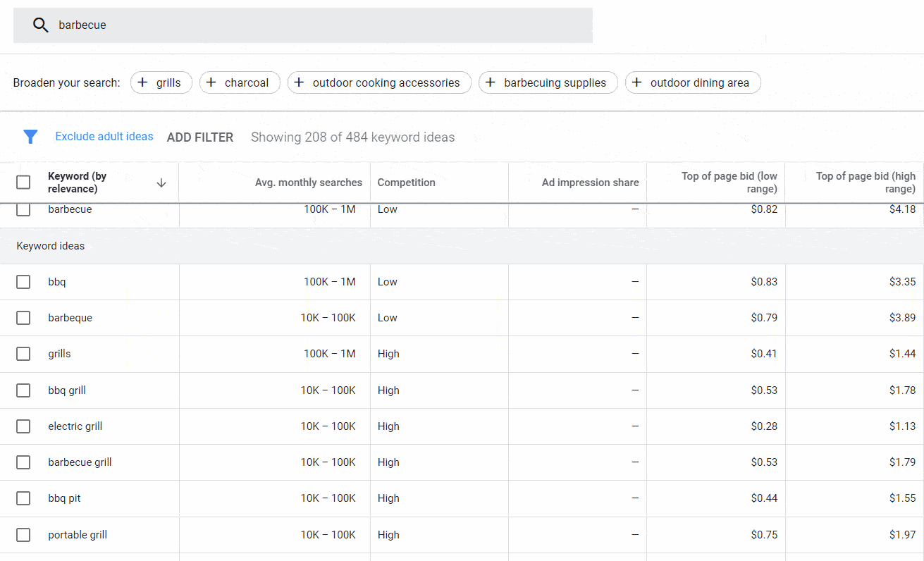Open the Exclude adult ideas filter

[104, 136]
